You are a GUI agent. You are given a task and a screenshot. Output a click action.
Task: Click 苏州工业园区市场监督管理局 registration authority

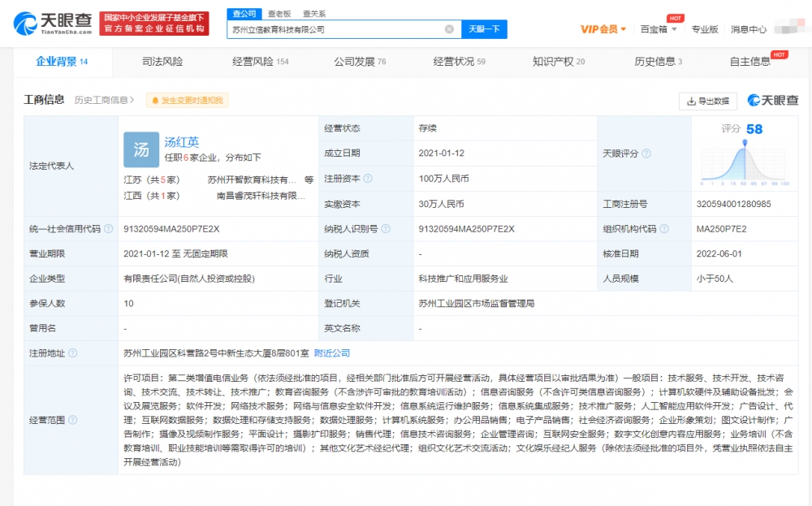[477, 304]
